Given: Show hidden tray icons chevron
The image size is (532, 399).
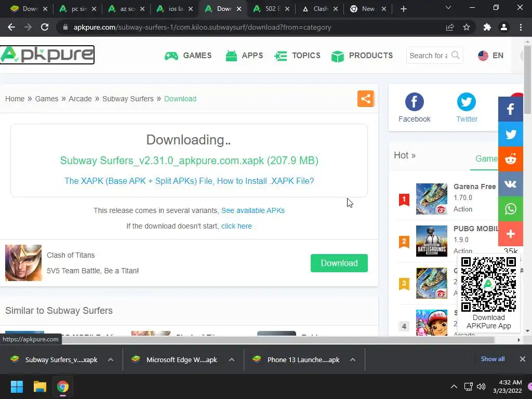Looking at the screenshot, I should click(x=454, y=387).
